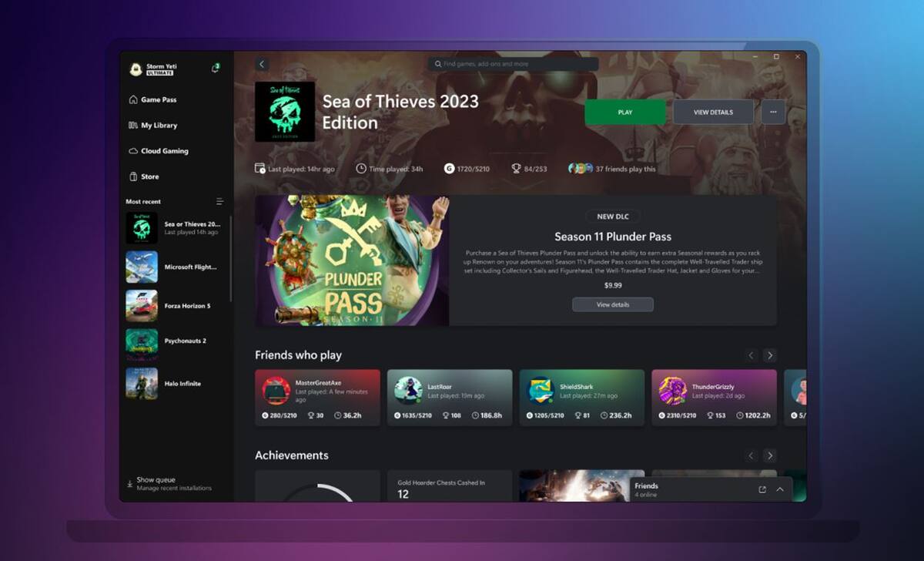The width and height of the screenshot is (924, 561).
Task: Click the VIEW DETAILS button
Action: click(713, 113)
